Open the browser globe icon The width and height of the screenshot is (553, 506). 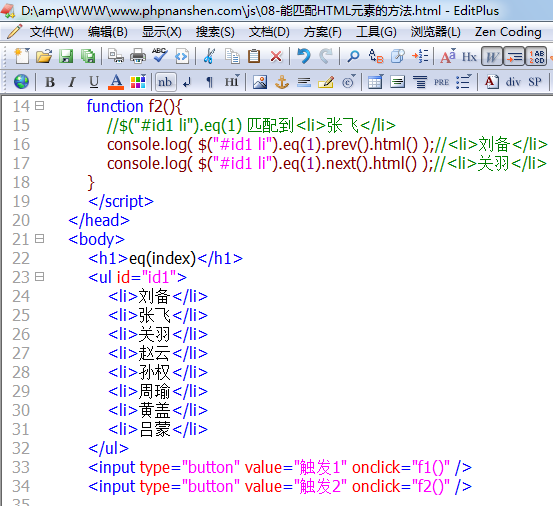tap(21, 82)
